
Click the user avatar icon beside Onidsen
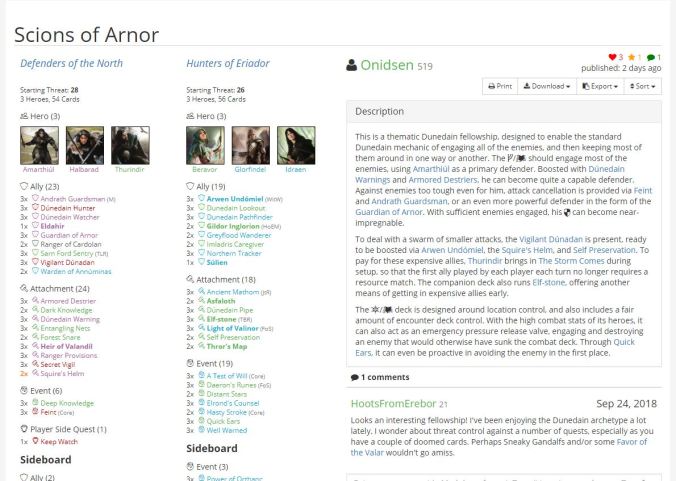(351, 66)
